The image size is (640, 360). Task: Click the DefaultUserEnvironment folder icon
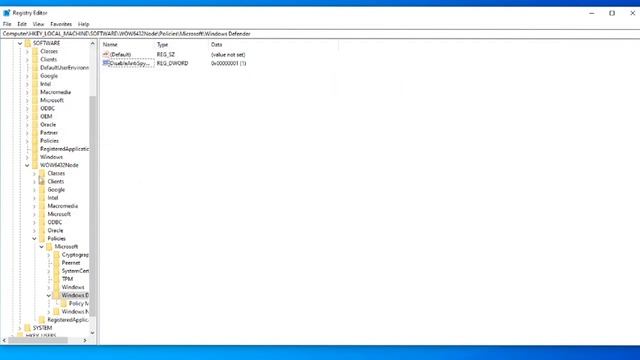[x=35, y=67]
